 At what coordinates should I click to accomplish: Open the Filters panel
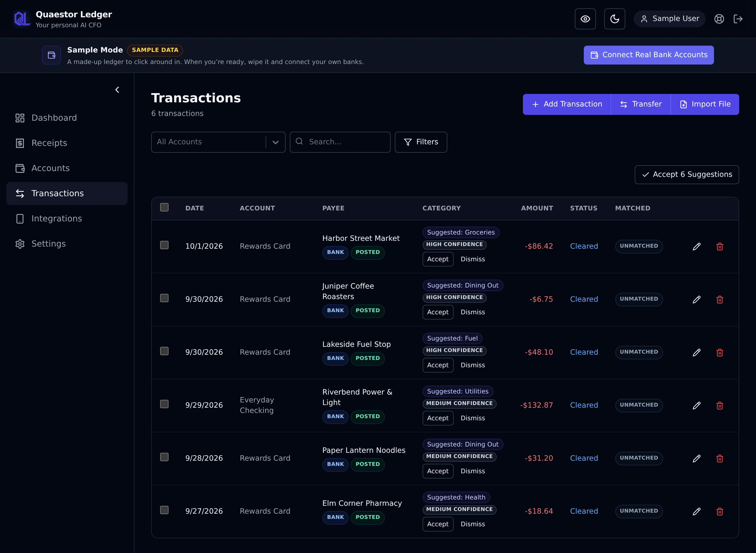tap(421, 142)
